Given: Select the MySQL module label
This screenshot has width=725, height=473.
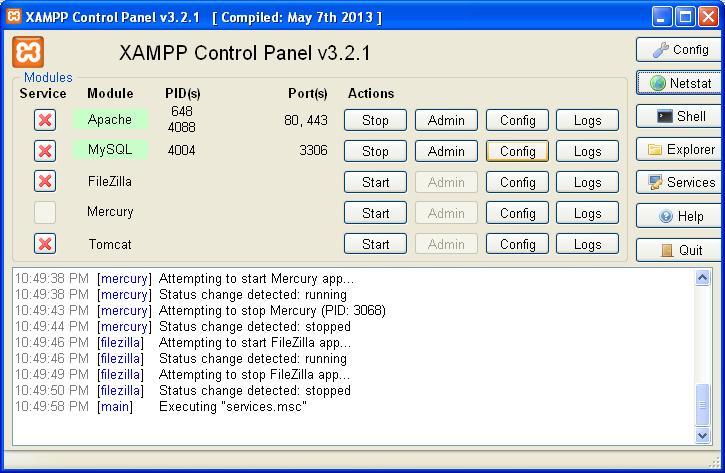Looking at the screenshot, I should point(110,149).
